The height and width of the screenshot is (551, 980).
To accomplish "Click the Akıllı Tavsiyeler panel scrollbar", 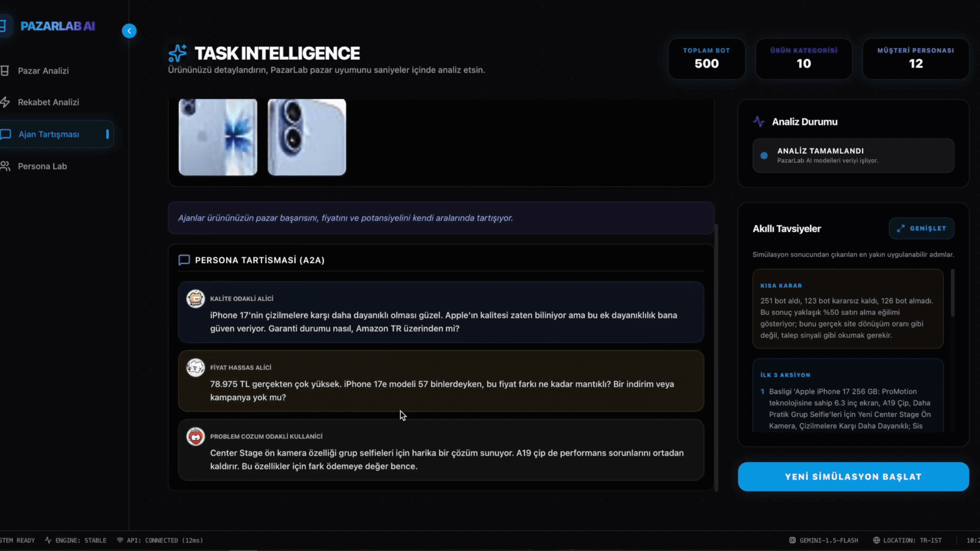I will 952,293.
